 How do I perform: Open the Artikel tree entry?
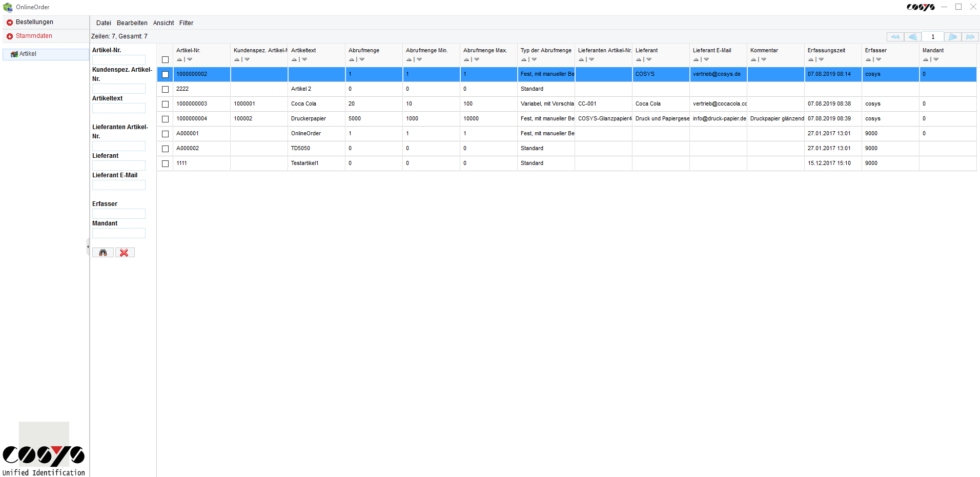(28, 54)
